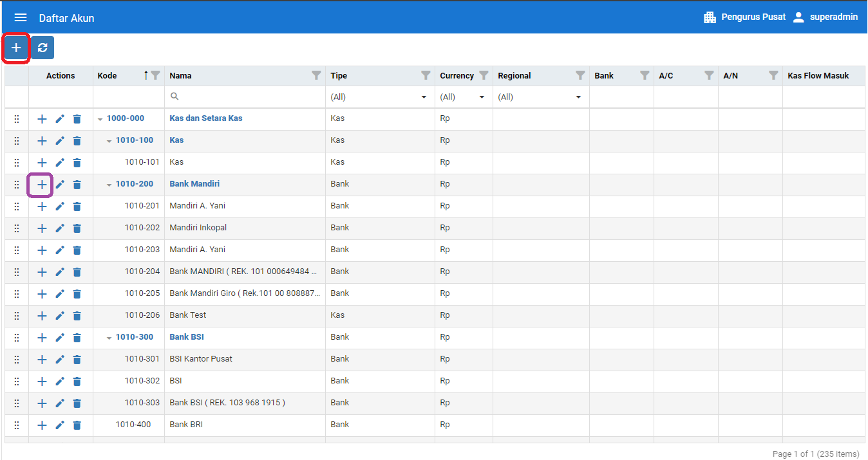
Task: Open the superadmin user profile
Action: point(825,17)
